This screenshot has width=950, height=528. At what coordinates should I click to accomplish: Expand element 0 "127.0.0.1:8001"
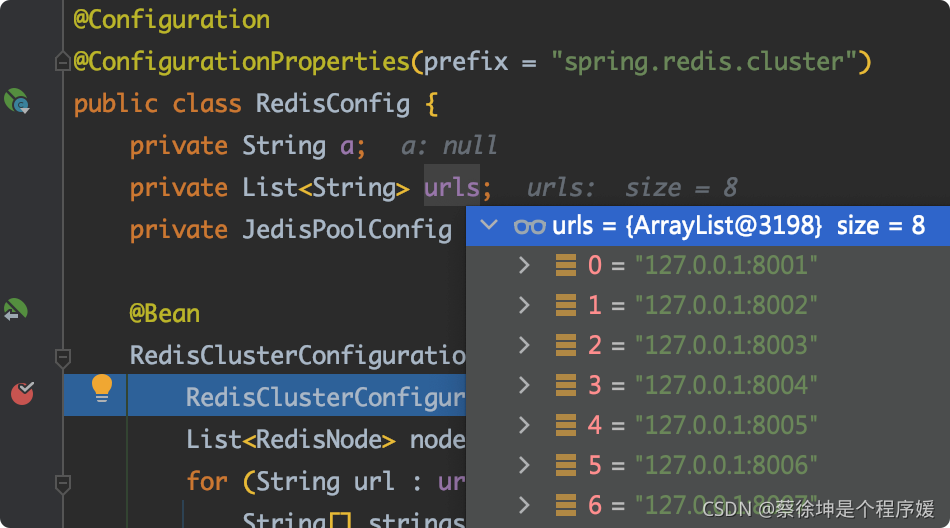[524, 265]
